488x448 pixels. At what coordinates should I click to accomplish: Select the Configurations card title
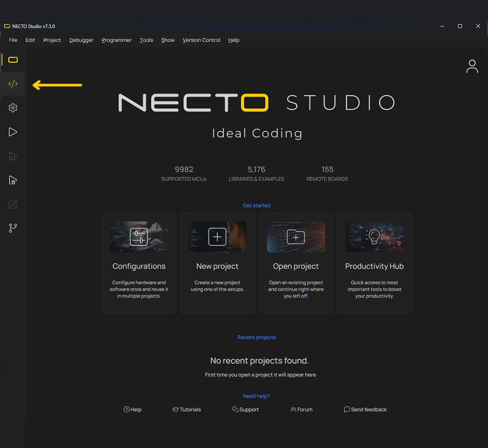[139, 266]
